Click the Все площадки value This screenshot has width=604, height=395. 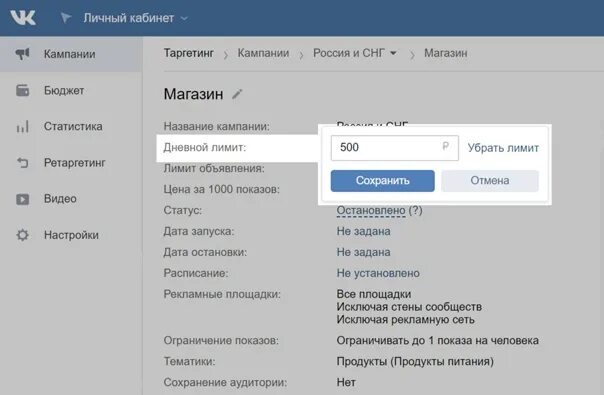[x=374, y=294]
